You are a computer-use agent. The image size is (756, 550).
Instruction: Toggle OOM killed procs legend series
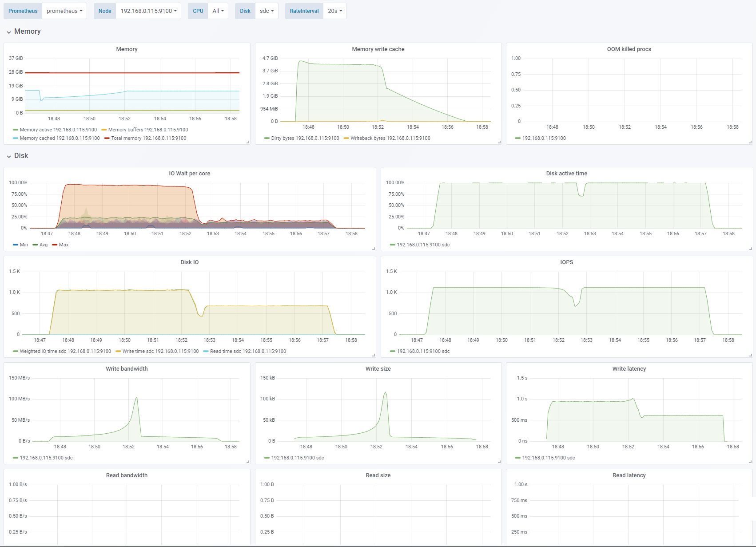544,138
